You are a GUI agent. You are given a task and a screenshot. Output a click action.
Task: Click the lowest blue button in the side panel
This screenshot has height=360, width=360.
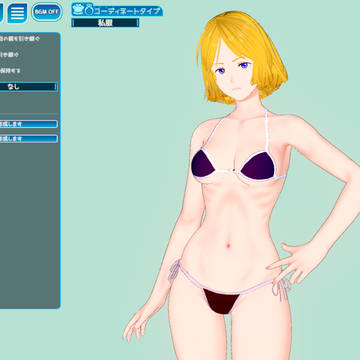pos(29,139)
